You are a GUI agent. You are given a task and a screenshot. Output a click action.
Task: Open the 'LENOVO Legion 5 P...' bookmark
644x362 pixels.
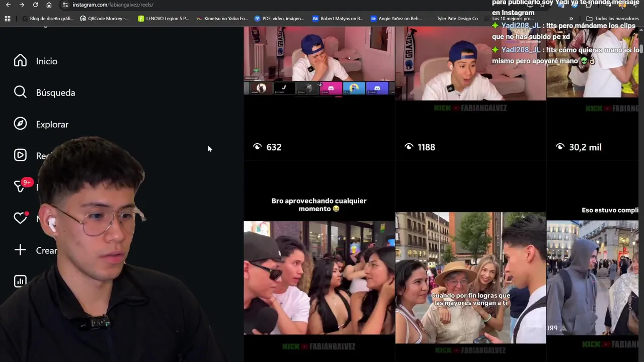click(x=164, y=19)
